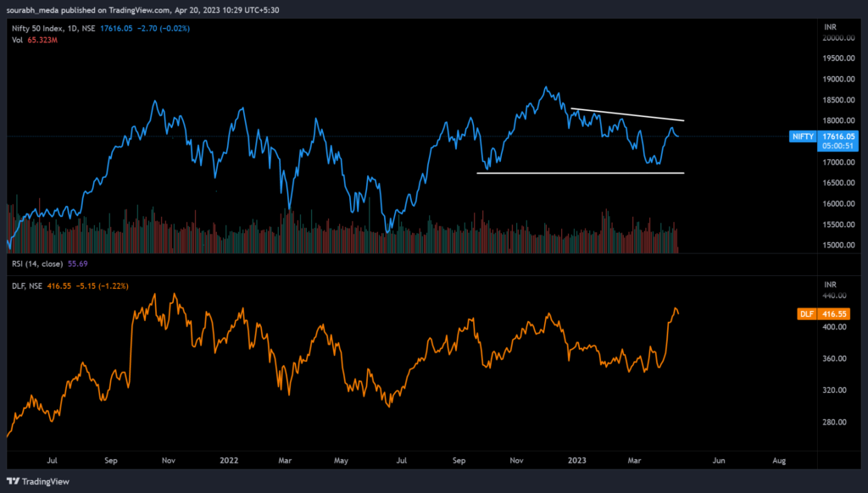Click the 360.00 DLF axis label
Screen dimensions: 868x493
(834, 358)
